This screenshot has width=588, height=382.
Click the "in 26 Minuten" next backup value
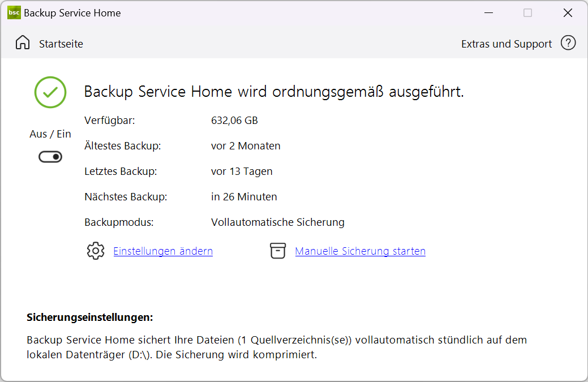tap(244, 197)
